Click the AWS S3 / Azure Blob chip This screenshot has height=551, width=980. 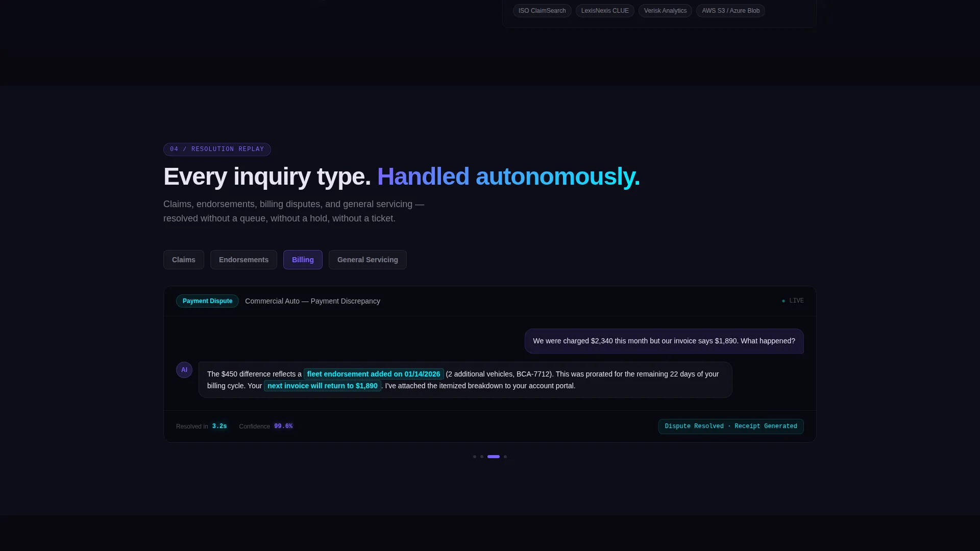(x=730, y=11)
